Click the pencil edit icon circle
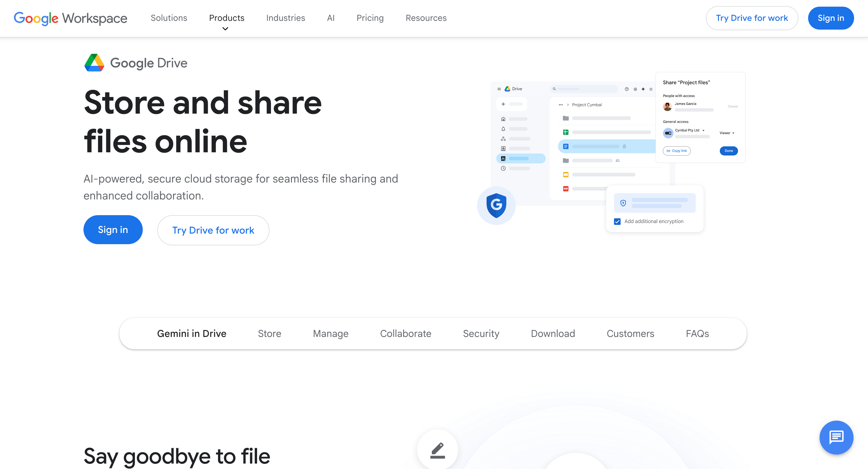 [x=437, y=450]
